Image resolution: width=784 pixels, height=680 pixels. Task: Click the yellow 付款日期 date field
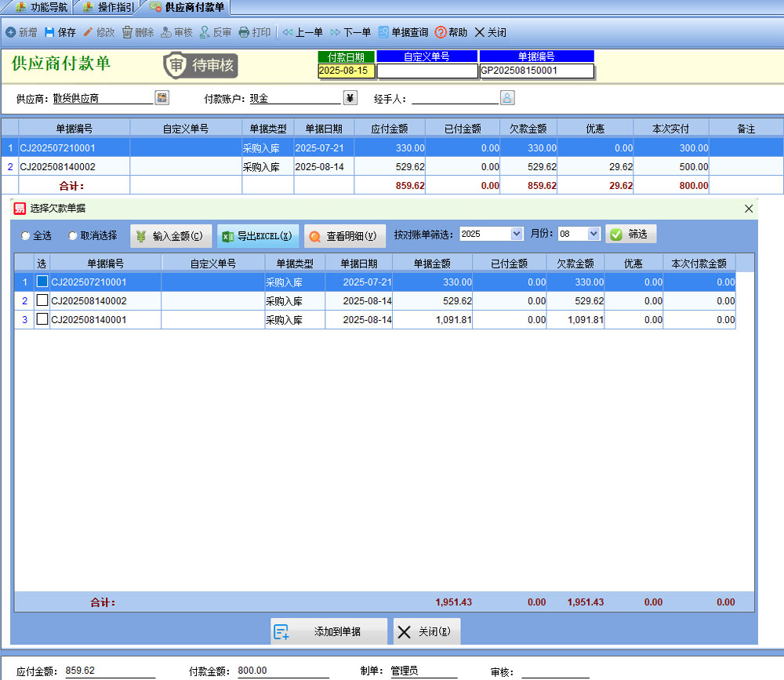(x=346, y=71)
